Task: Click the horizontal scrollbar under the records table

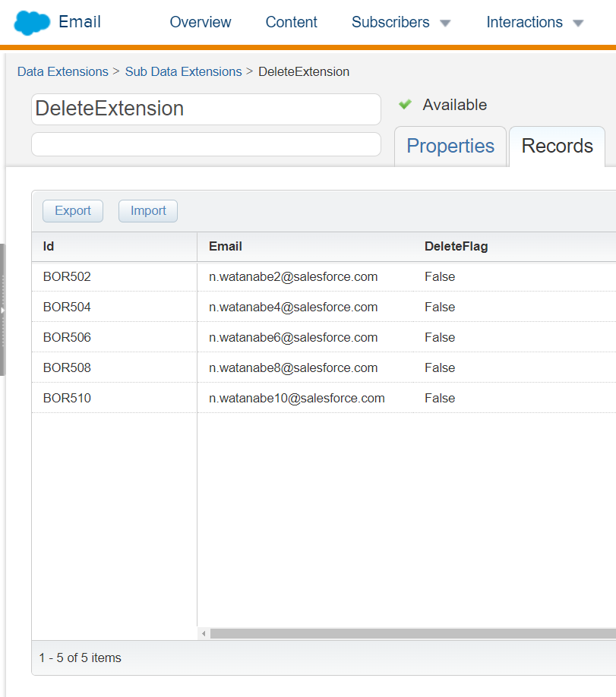Action: pos(413,633)
